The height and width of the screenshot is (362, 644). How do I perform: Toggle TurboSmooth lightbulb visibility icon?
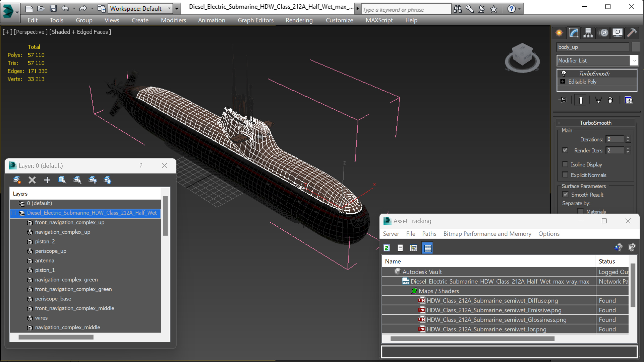(x=564, y=73)
